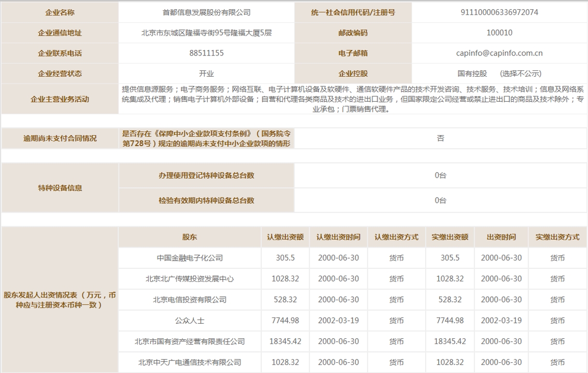Click the 统一社会信用代码/注册号 label

click(353, 13)
